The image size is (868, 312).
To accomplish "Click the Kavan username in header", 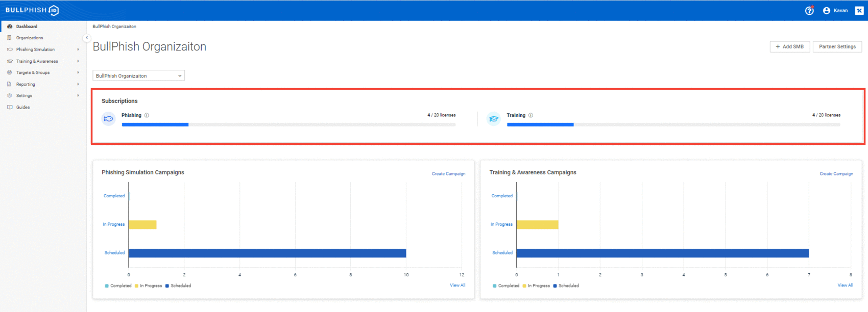I will [x=840, y=10].
